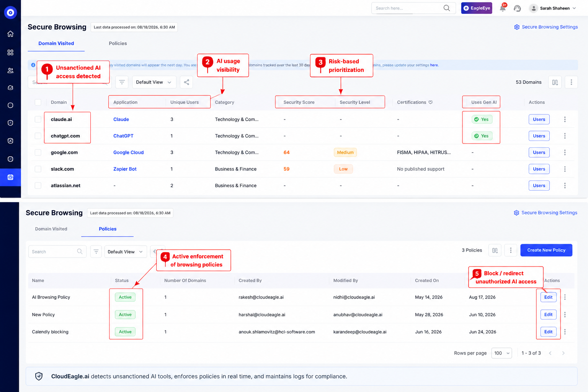Image resolution: width=588 pixels, height=392 pixels.
Task: Check the atlassian.net row checkbox
Action: pyautogui.click(x=38, y=186)
